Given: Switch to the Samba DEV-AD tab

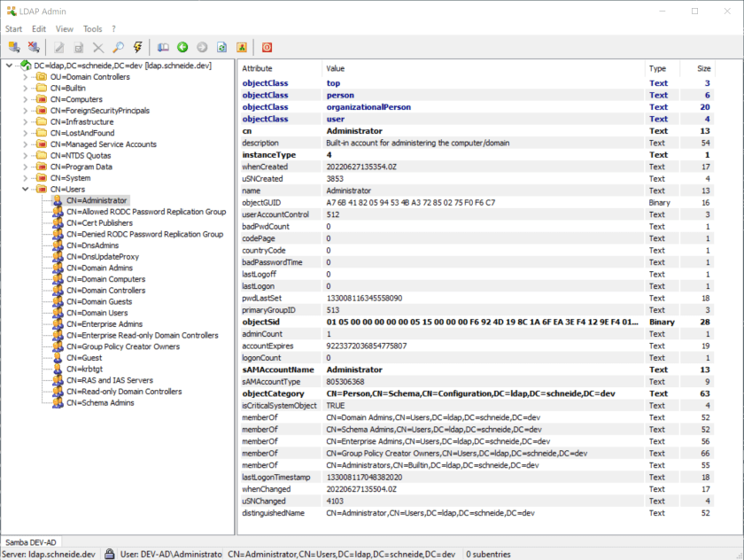Looking at the screenshot, I should tap(33, 541).
